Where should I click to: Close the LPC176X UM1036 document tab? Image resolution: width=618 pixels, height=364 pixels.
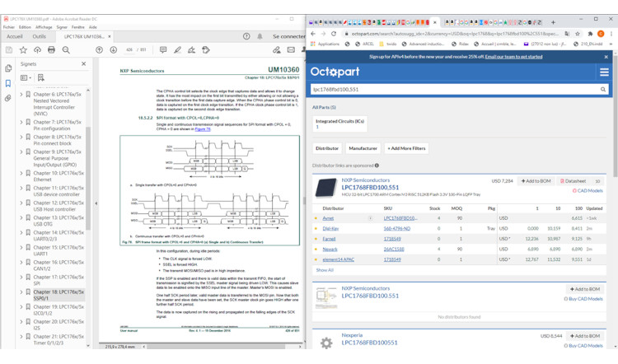click(109, 36)
